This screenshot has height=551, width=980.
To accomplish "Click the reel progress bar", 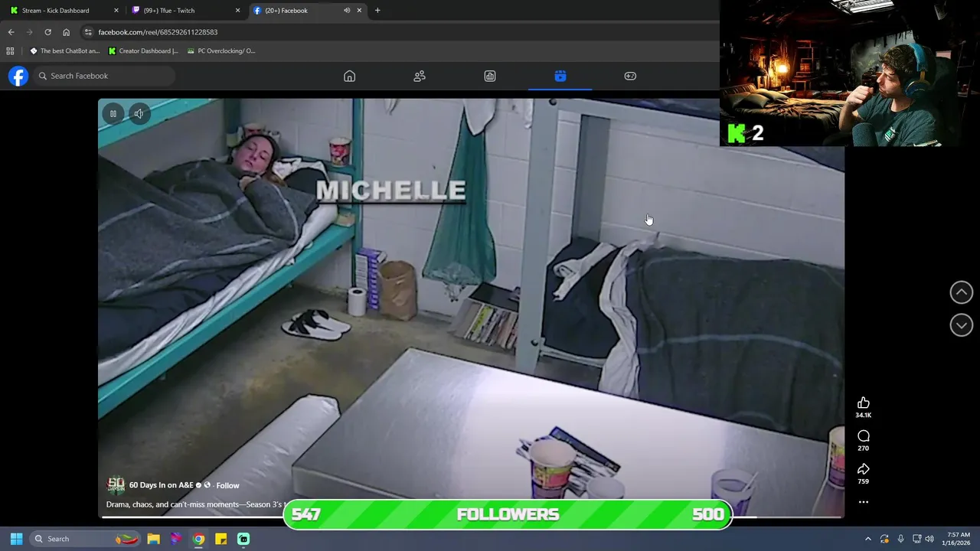I will (x=471, y=517).
